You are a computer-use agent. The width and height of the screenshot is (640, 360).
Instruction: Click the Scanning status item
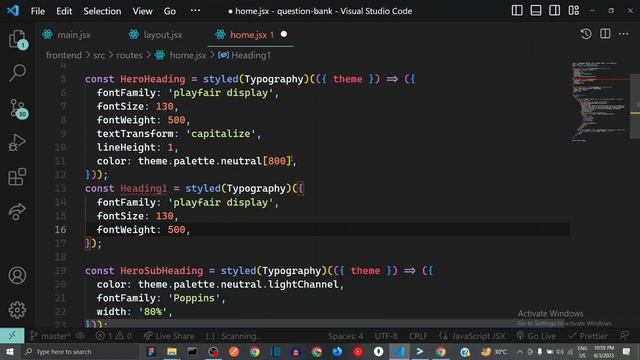(x=232, y=336)
